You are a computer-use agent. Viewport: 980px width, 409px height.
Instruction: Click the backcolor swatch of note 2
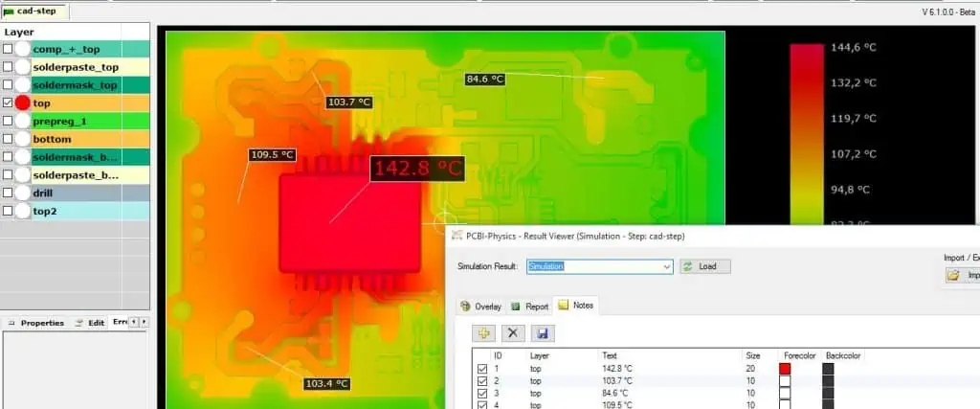(x=828, y=380)
